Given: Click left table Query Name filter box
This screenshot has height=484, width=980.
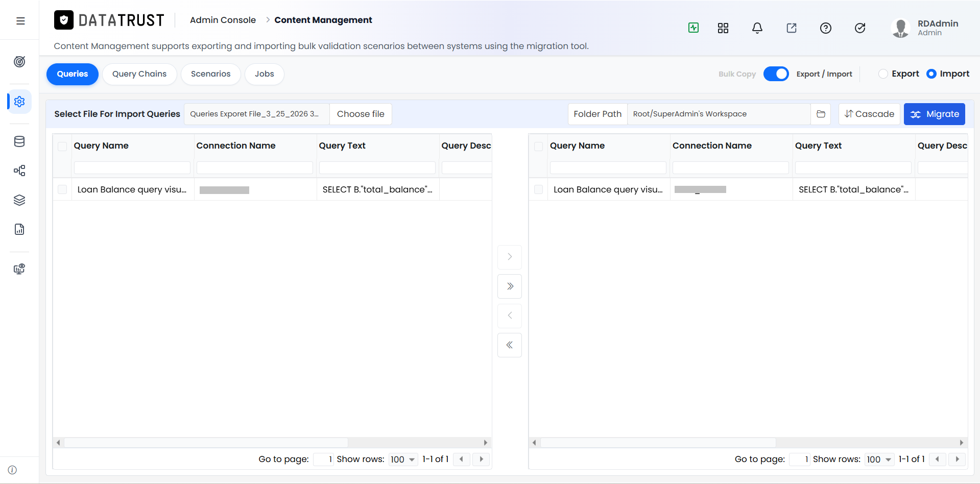Looking at the screenshot, I should [132, 167].
